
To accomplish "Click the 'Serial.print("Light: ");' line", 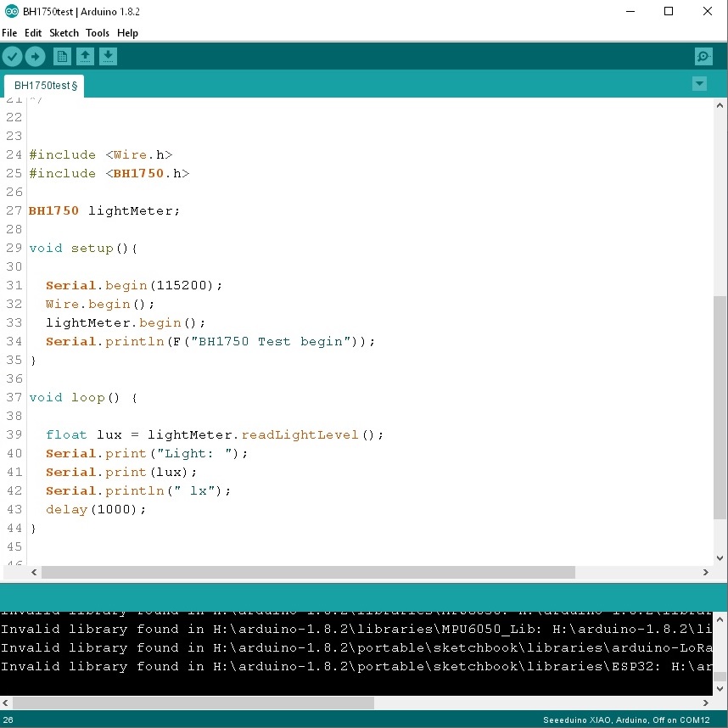I will click(x=147, y=453).
